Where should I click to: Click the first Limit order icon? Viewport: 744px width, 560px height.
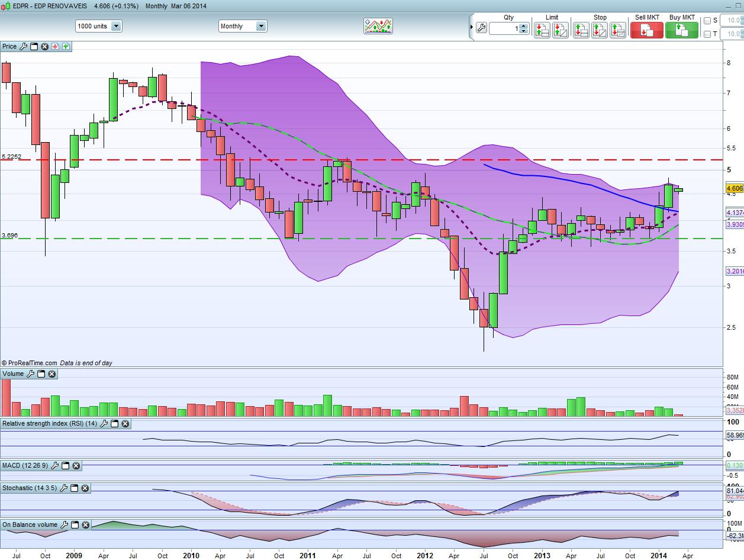(x=542, y=30)
